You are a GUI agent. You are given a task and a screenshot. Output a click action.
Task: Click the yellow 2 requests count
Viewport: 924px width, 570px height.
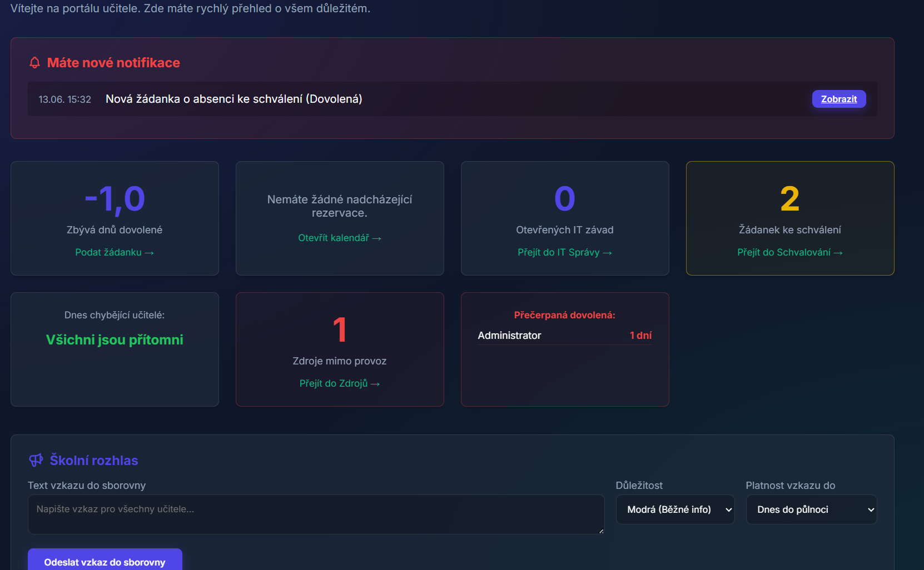[790, 199]
